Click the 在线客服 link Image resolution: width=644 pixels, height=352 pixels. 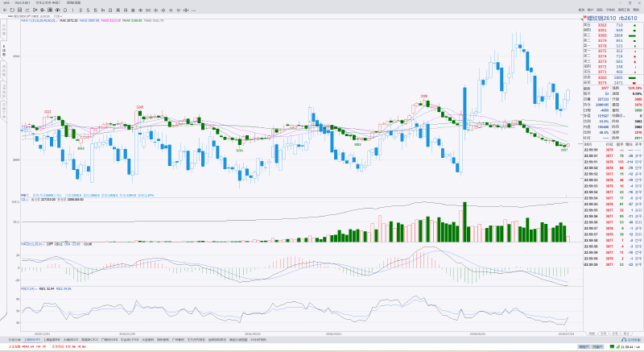pos(634,340)
